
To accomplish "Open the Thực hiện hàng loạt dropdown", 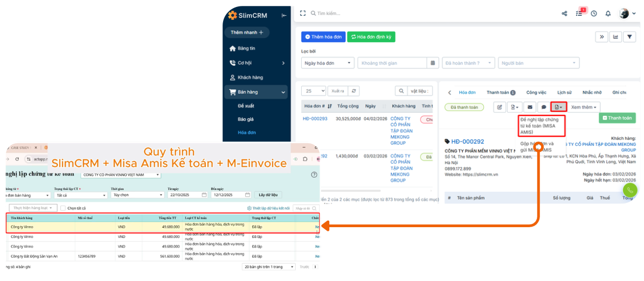I will tap(33, 208).
